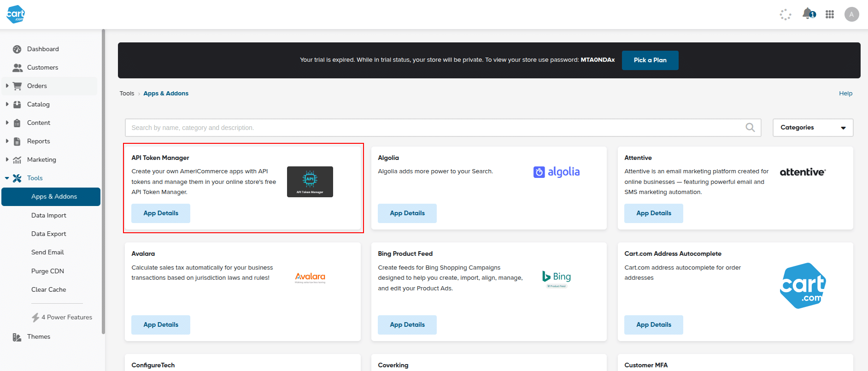Click the Tools wrench icon
Image resolution: width=868 pixels, height=371 pixels.
[17, 178]
